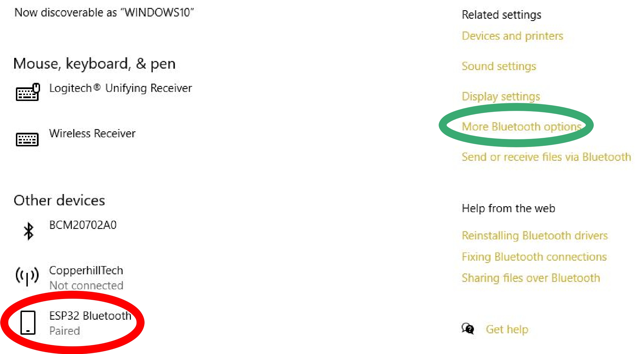Select the Logitech Unifying Receiver device

120,88
